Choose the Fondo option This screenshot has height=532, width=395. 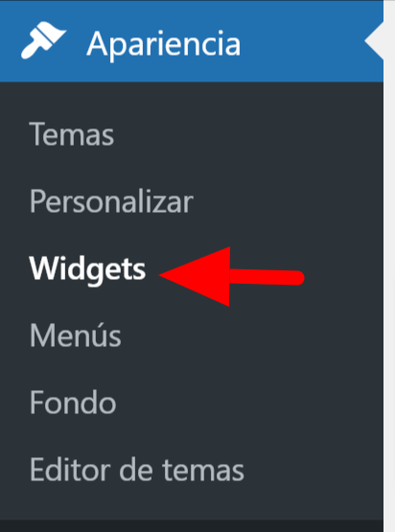tap(73, 403)
